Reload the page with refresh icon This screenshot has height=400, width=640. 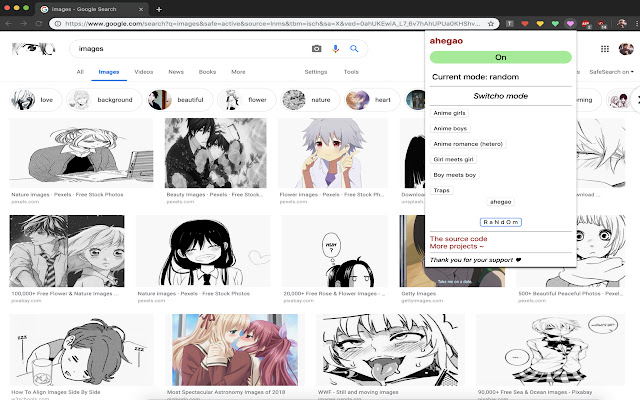[x=39, y=24]
